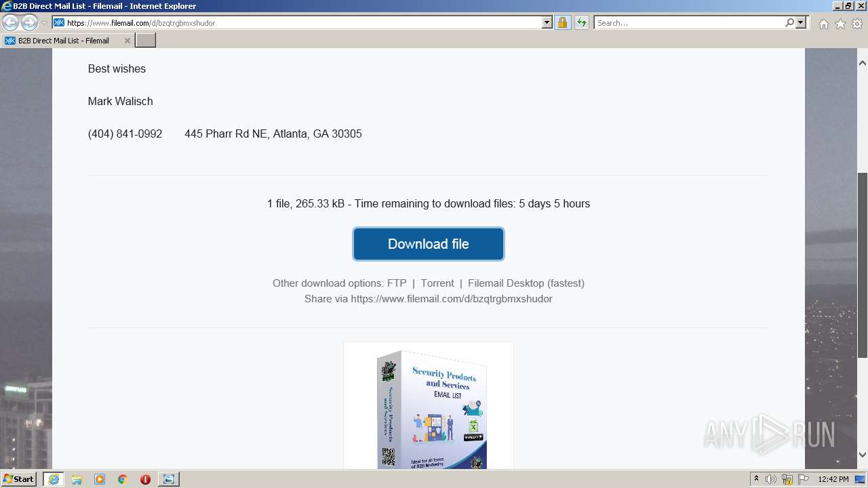Refresh the page with the green arrows icon
Image resolution: width=868 pixels, height=488 pixels.
(x=581, y=23)
